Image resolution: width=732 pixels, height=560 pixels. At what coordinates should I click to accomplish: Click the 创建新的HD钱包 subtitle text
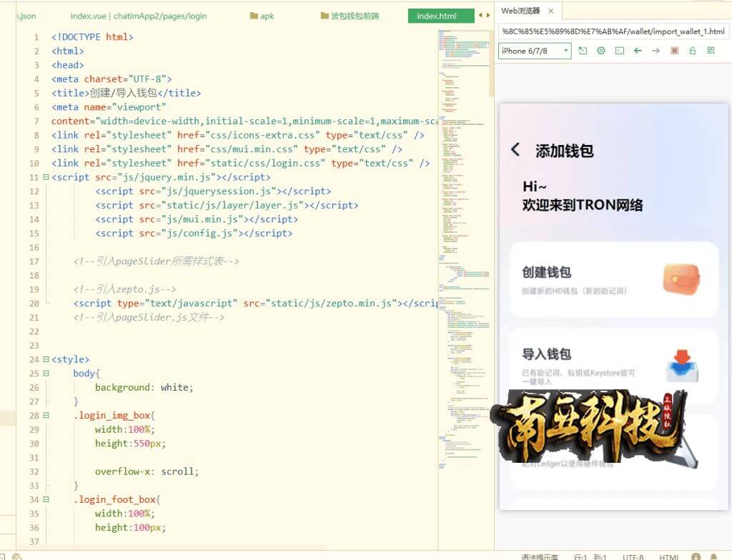coord(574,291)
